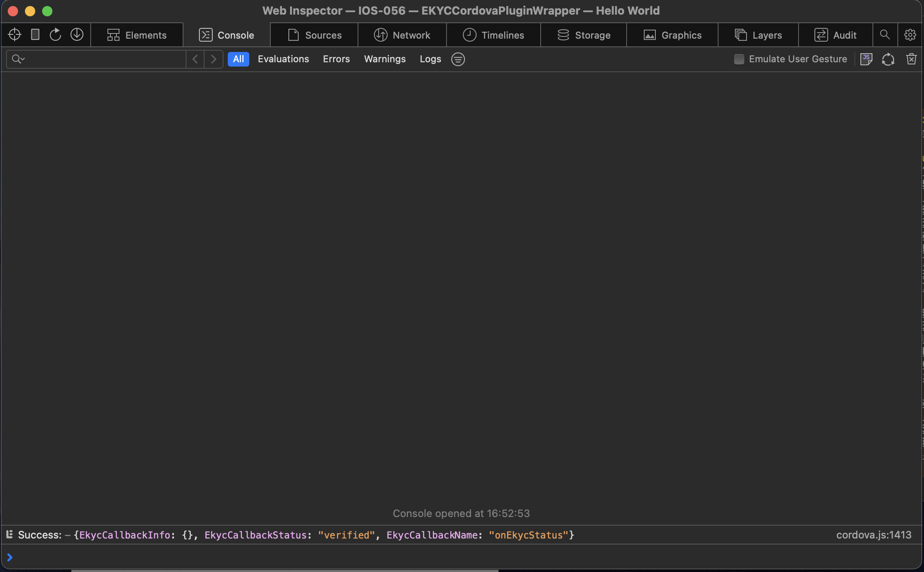
Task: Click the download web archive icon
Action: pos(77,35)
